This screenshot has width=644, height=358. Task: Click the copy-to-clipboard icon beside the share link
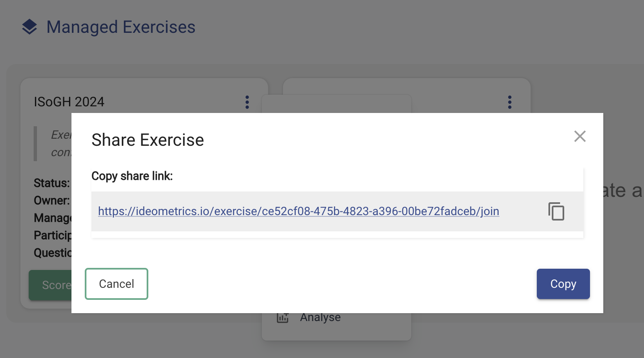point(556,211)
